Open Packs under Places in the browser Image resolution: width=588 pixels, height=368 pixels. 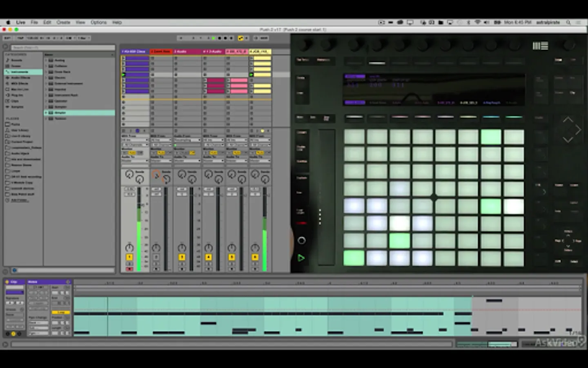(16, 124)
